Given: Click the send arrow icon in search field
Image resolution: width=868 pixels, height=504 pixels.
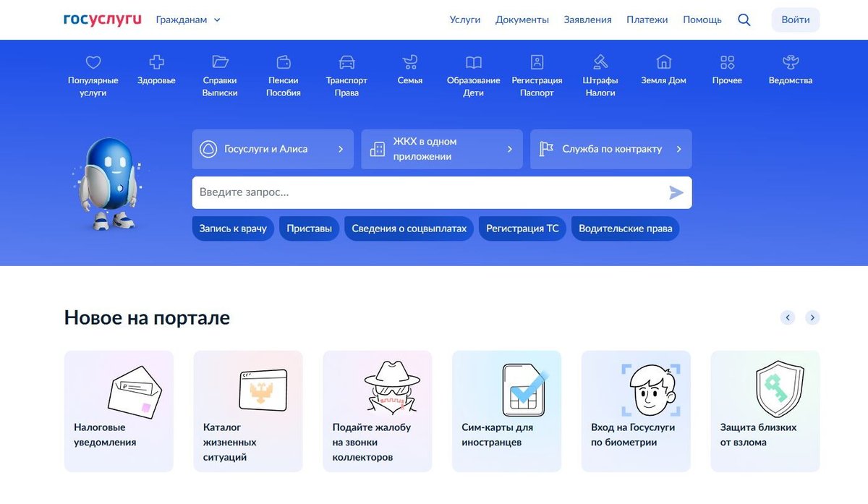Looking at the screenshot, I should pos(676,192).
